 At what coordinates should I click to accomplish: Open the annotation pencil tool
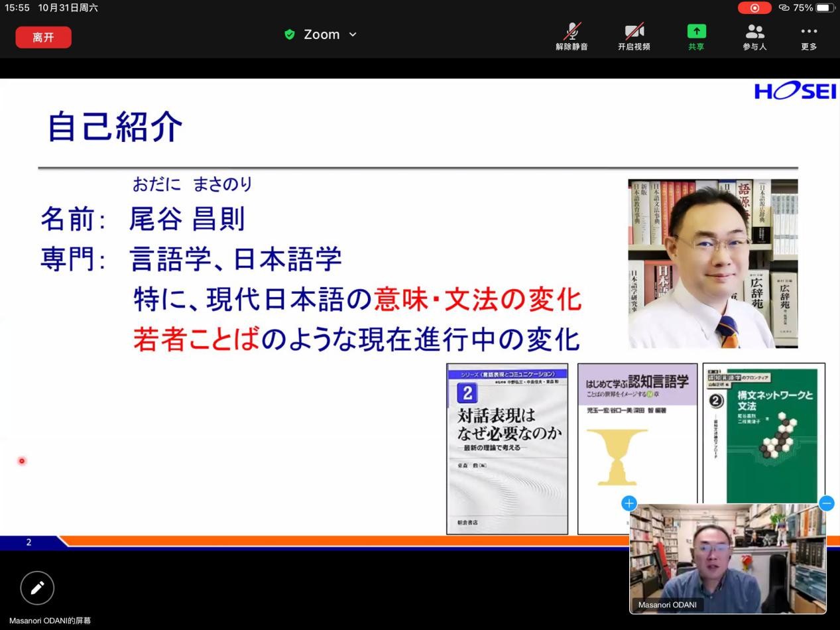pyautogui.click(x=37, y=588)
